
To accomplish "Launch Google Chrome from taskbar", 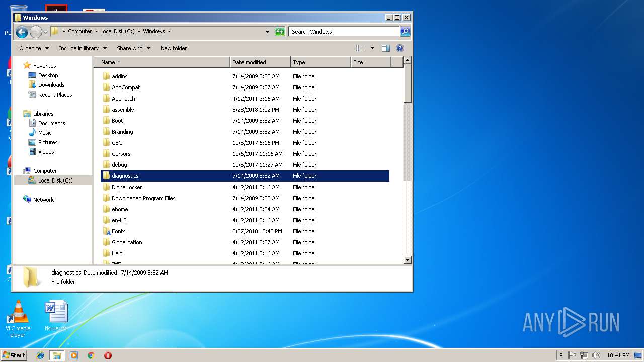I will point(91,355).
